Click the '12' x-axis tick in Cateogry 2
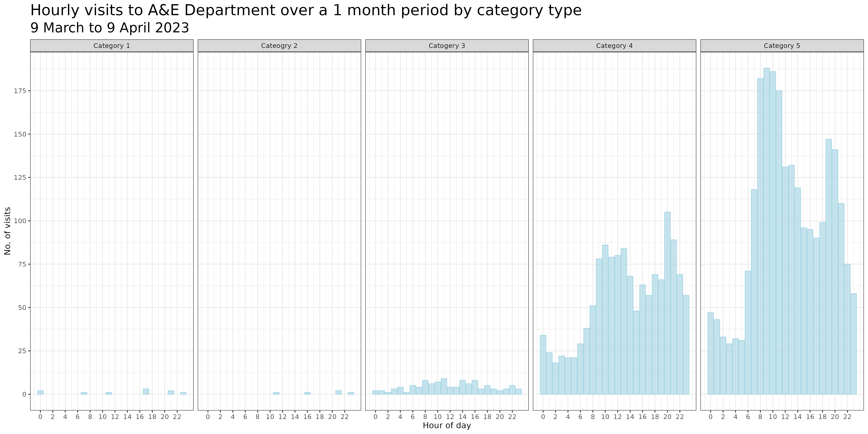The height and width of the screenshot is (434, 868). (282, 417)
